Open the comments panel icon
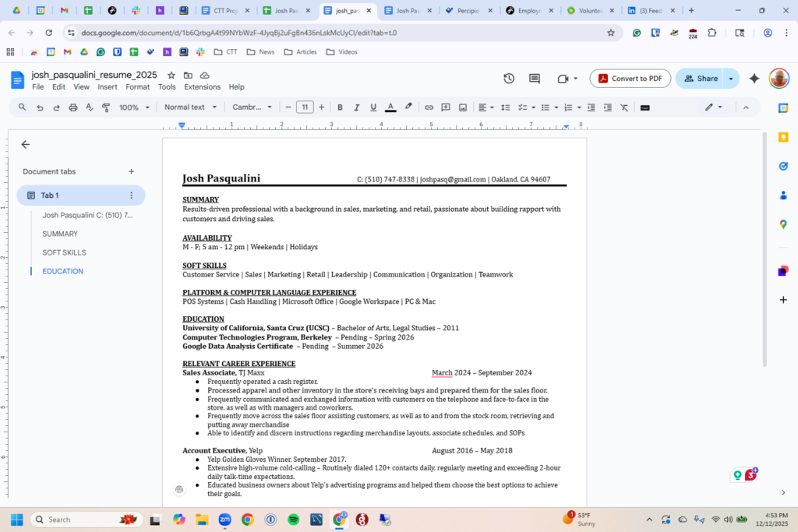 [x=535, y=79]
